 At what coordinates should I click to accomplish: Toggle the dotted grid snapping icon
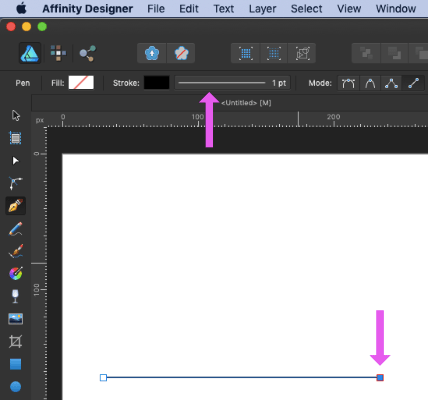274,53
